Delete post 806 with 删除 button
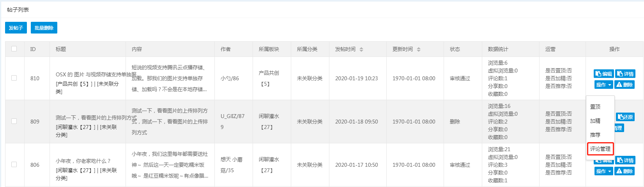This screenshot has width=644, height=187. click(625, 171)
